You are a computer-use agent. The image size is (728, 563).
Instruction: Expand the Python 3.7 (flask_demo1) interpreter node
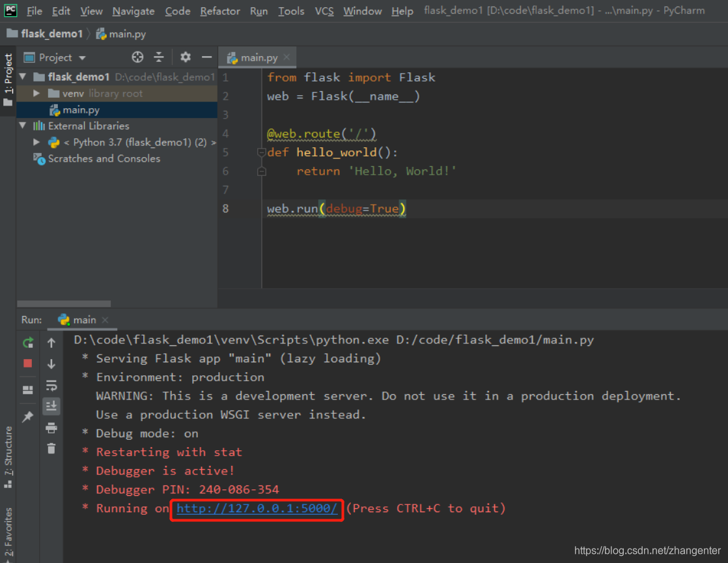point(36,141)
